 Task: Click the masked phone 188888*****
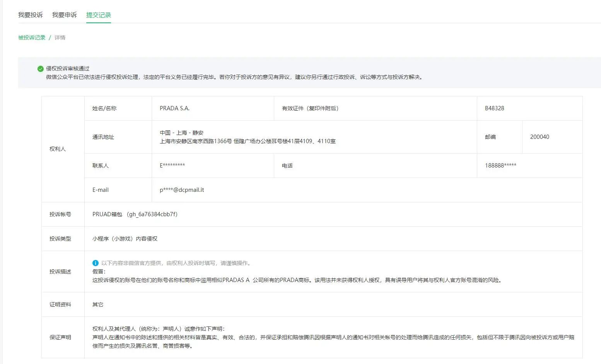pos(500,166)
